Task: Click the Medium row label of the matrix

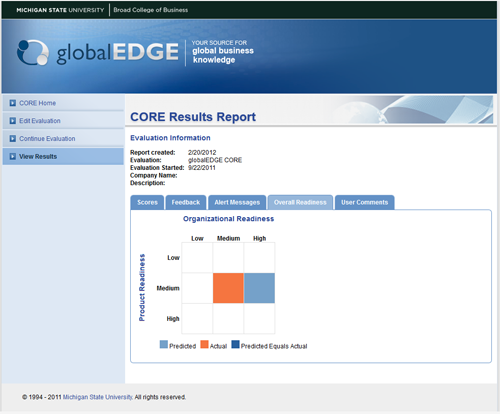Action: (x=168, y=288)
